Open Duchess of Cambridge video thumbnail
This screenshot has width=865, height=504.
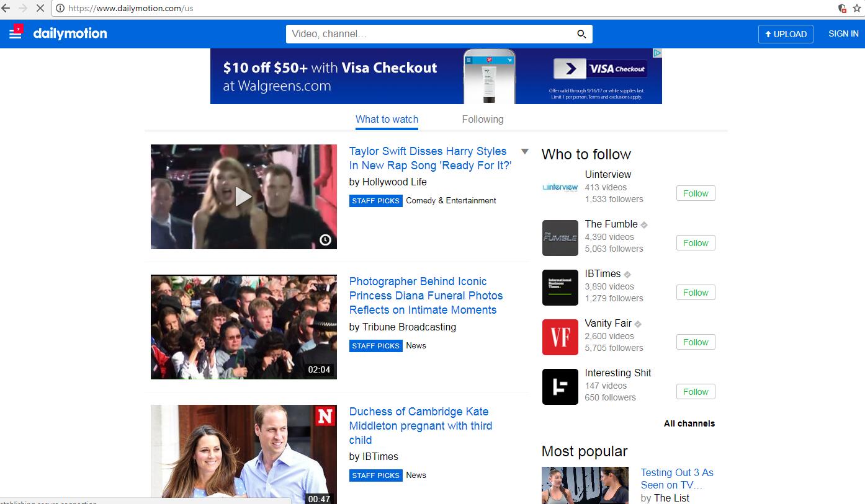[x=244, y=454]
